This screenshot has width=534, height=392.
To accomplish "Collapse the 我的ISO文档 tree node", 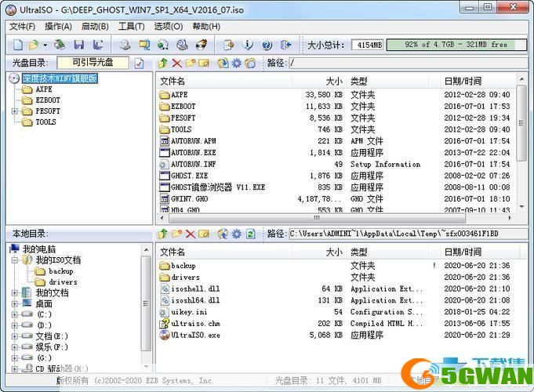I will [x=15, y=260].
